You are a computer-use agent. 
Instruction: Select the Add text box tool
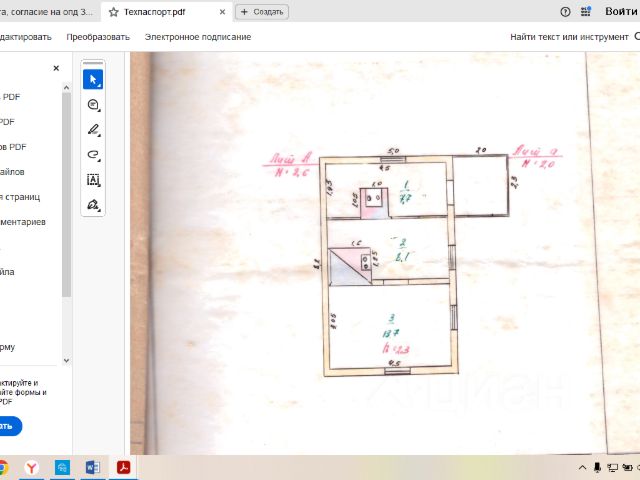pyautogui.click(x=93, y=180)
